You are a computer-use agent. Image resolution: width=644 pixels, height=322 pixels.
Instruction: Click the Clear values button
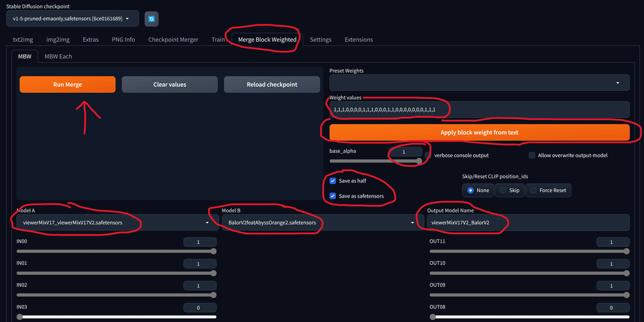pos(170,84)
